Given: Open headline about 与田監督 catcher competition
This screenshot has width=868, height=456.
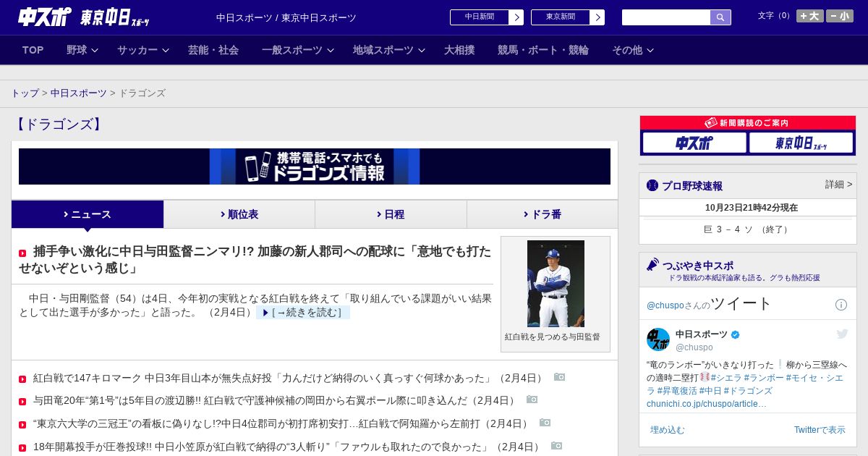Looking at the screenshot, I should (x=255, y=259).
